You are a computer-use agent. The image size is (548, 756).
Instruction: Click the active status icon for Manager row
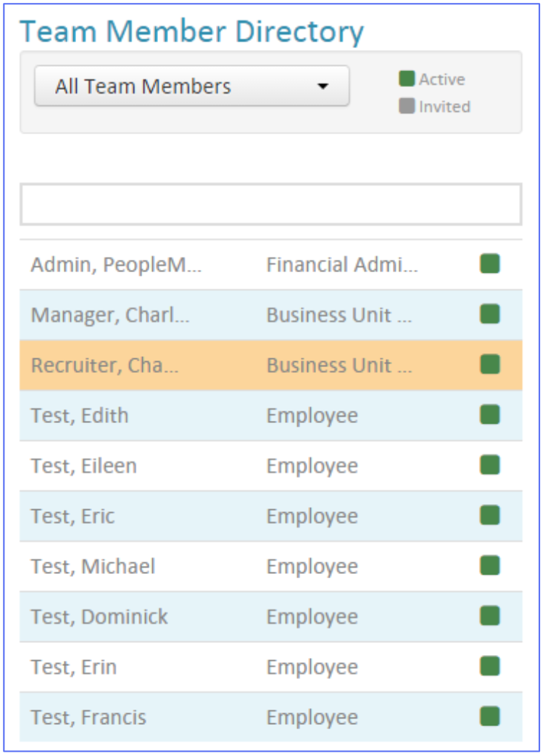coord(490,314)
